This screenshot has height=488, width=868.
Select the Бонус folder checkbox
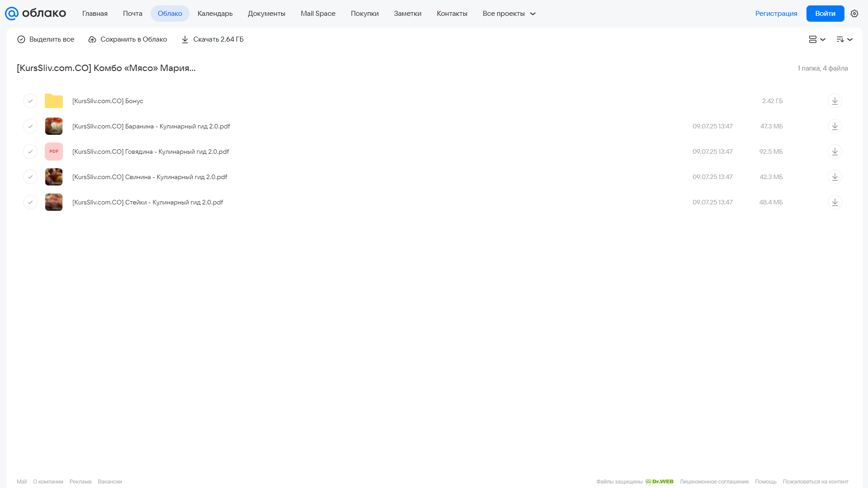(30, 101)
